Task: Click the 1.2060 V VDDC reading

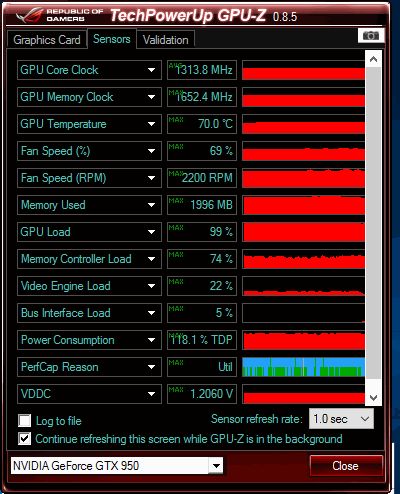Action: pyautogui.click(x=202, y=394)
